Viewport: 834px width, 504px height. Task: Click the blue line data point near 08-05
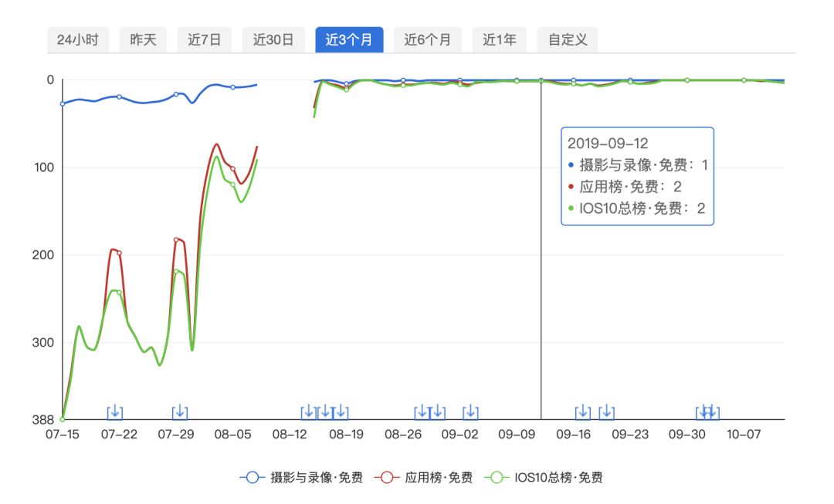pos(232,87)
